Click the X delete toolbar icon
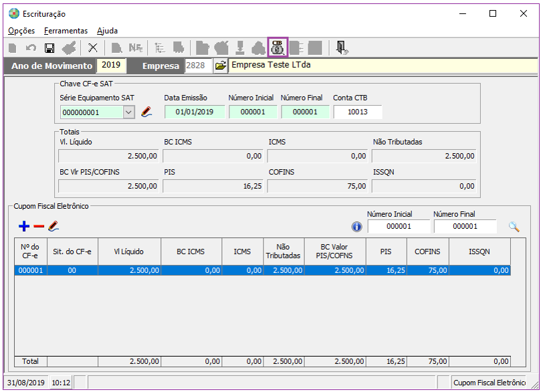This screenshot has height=392, width=543. coord(92,47)
